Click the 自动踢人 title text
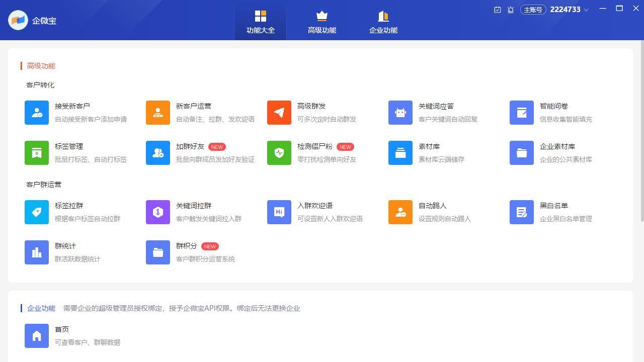644x362 pixels. 433,206
